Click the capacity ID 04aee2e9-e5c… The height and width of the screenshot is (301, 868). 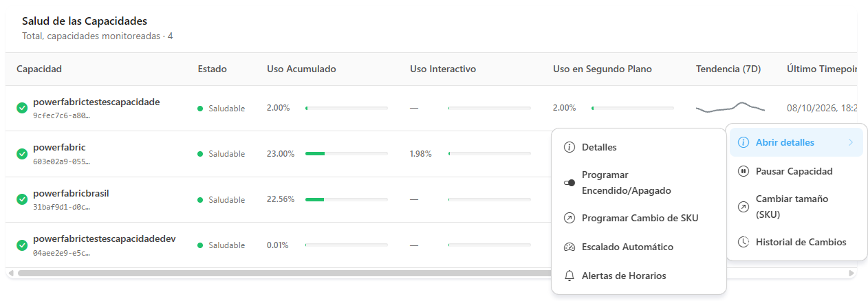coord(61,253)
